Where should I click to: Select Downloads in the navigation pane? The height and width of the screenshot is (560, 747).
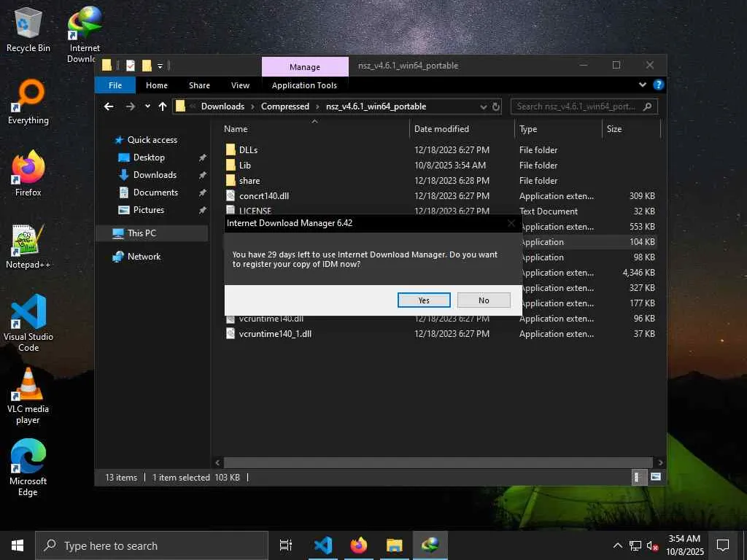pyautogui.click(x=155, y=175)
